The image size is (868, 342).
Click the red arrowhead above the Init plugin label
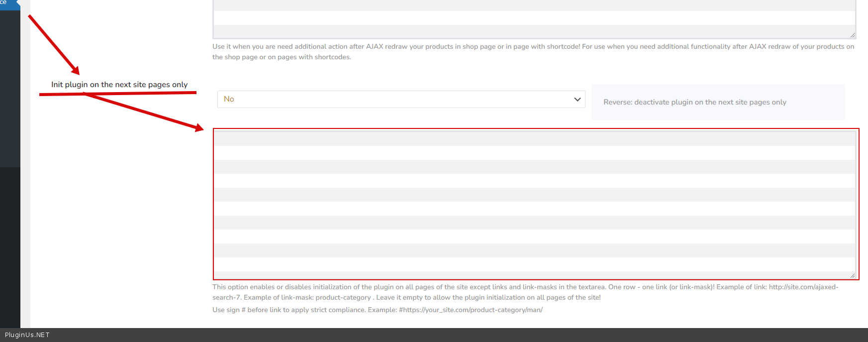pos(75,70)
